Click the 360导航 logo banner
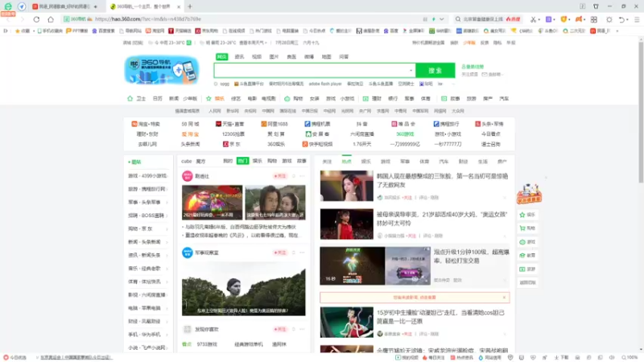 [162, 70]
